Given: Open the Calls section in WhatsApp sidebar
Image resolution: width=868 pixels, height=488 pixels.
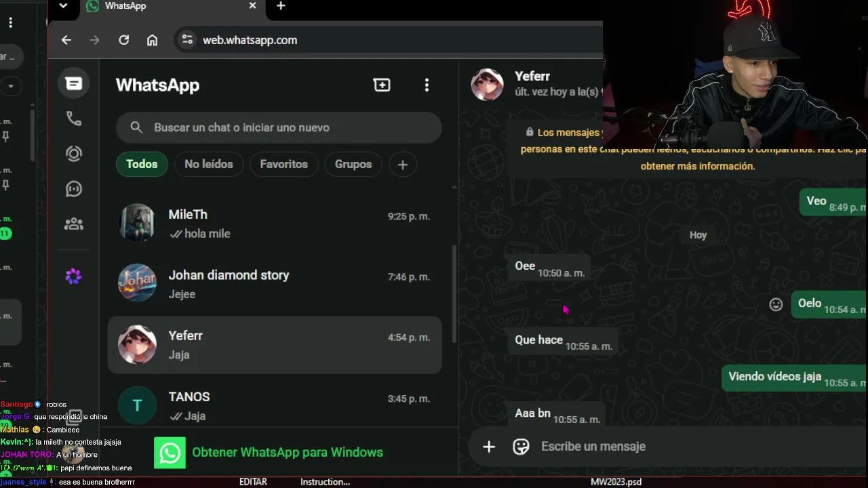Looking at the screenshot, I should pyautogui.click(x=74, y=119).
